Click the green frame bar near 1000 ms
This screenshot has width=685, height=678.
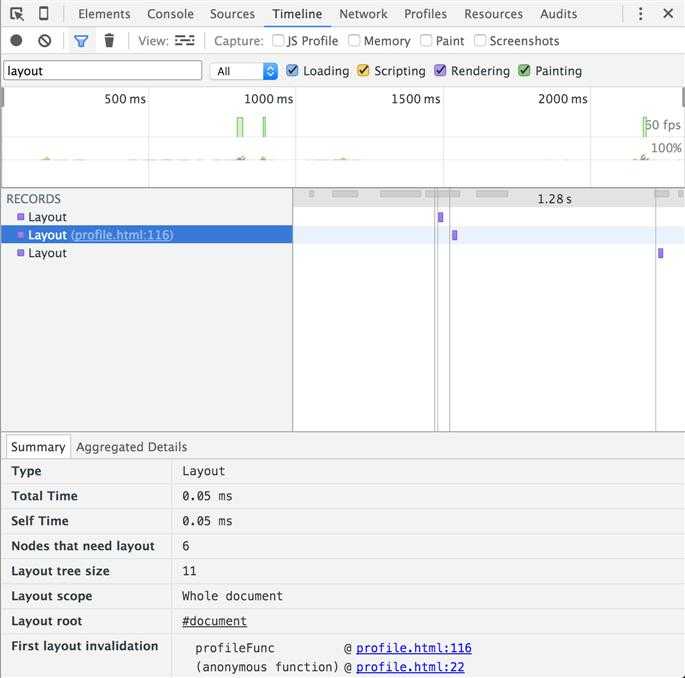pos(264,127)
